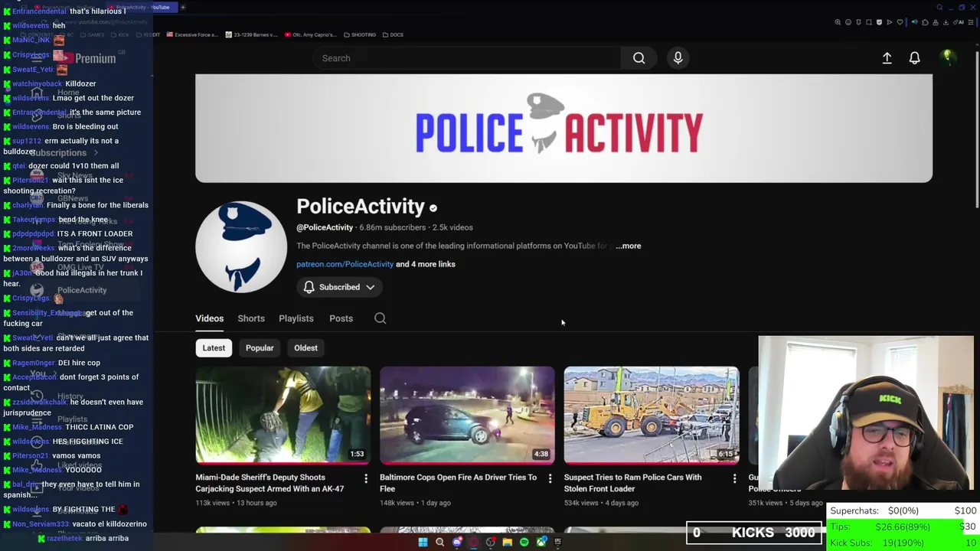
Task: Open File Explorer from the taskbar
Action: pos(507,542)
